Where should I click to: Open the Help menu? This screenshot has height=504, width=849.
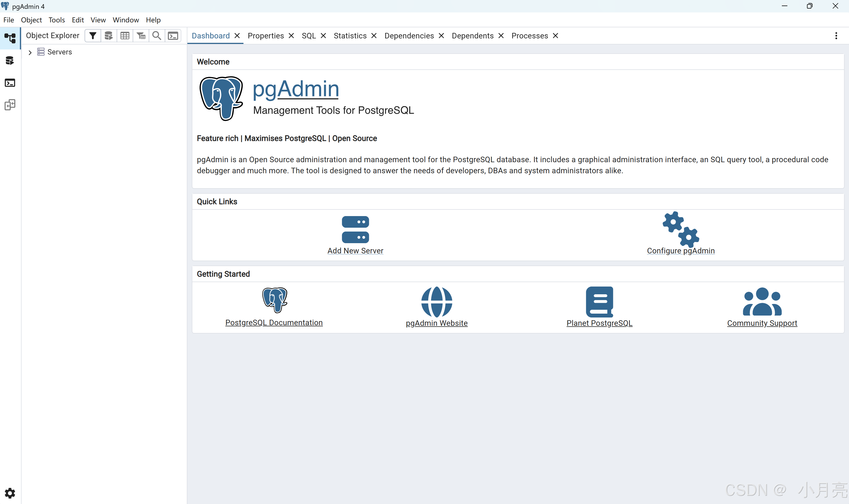pyautogui.click(x=153, y=20)
